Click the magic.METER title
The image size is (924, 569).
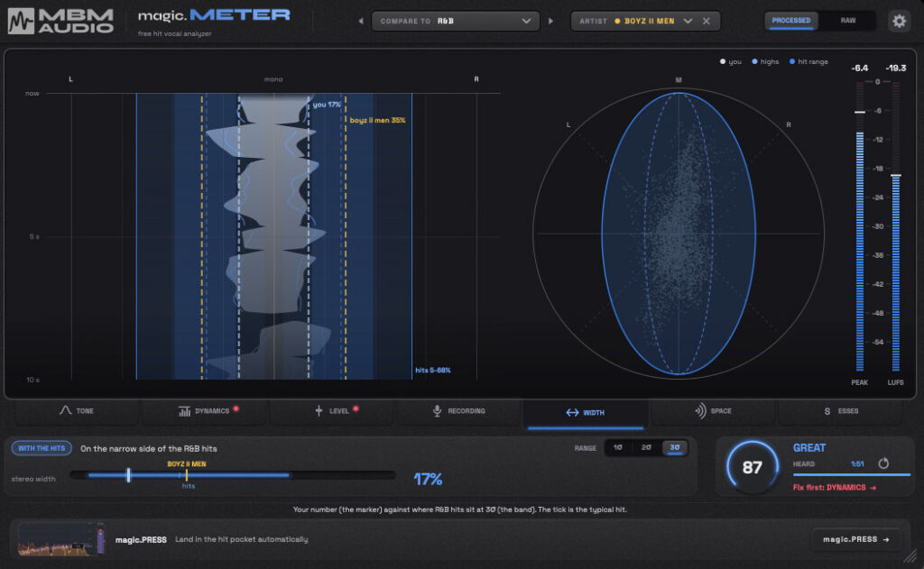[214, 15]
